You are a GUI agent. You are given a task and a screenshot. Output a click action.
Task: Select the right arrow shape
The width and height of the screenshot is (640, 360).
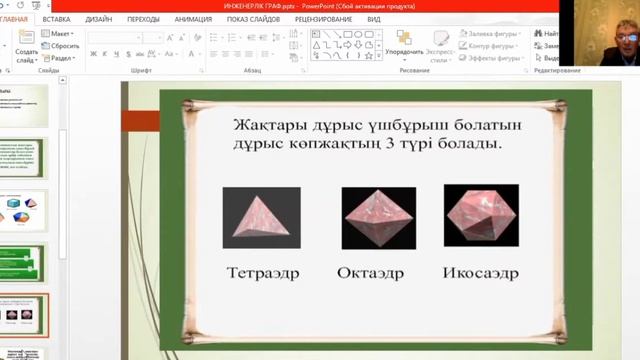348,45
